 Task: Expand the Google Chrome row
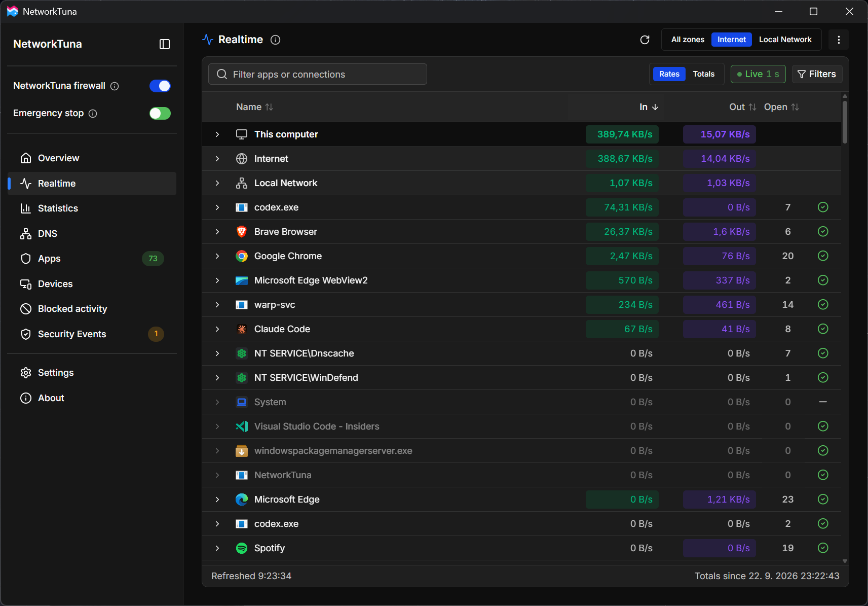(217, 256)
